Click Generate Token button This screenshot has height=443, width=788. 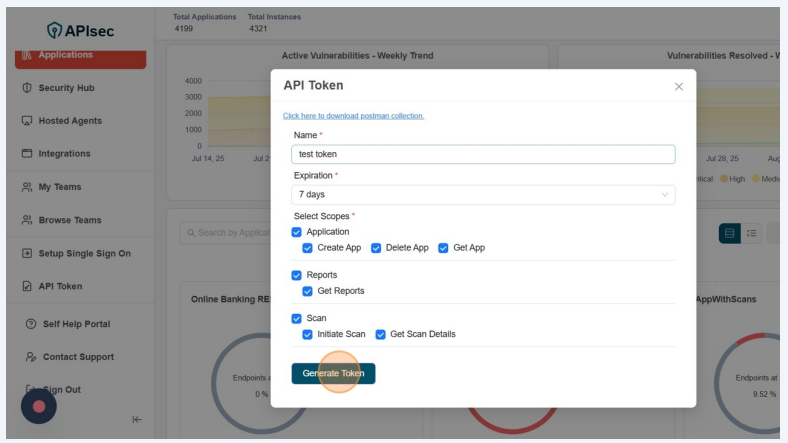point(333,373)
